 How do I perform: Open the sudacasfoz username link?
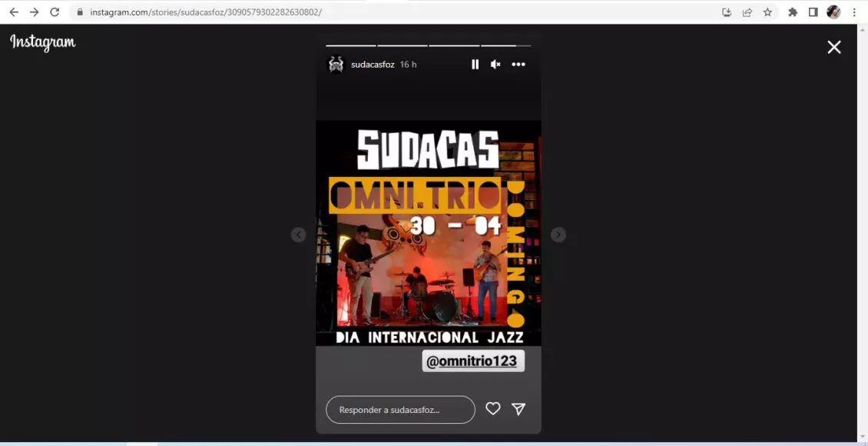point(373,65)
